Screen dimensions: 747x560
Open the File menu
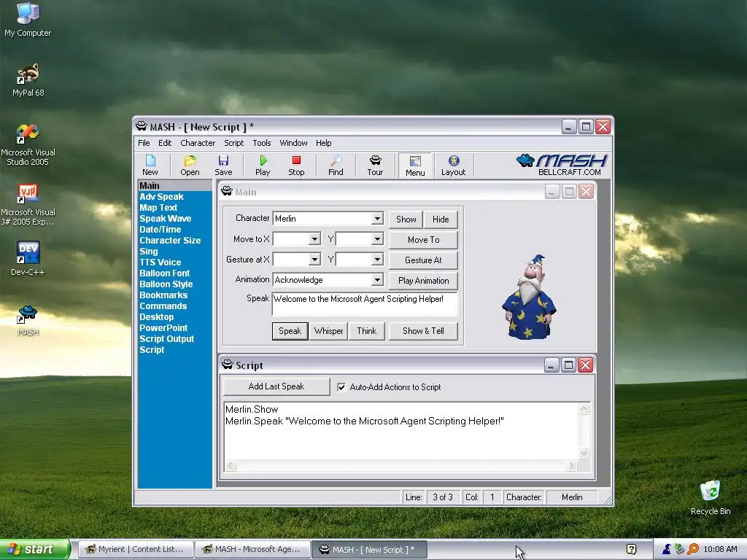[x=144, y=143]
